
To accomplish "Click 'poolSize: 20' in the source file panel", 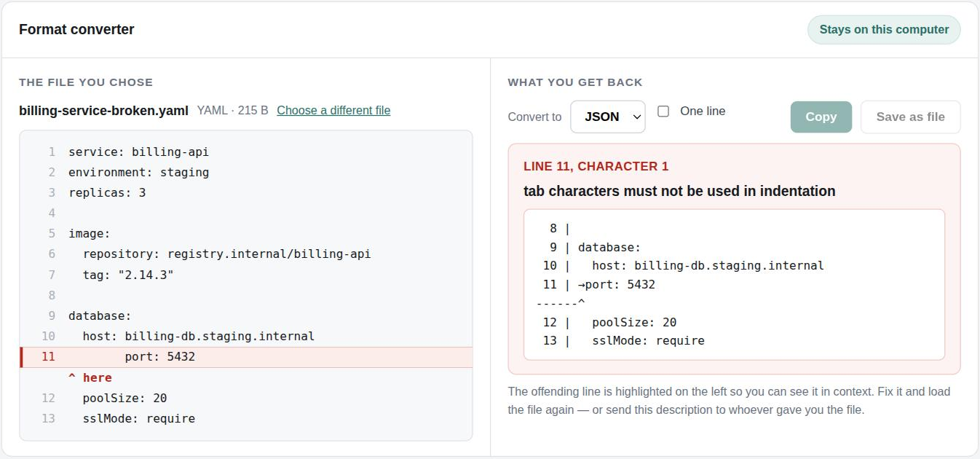I will coord(125,398).
